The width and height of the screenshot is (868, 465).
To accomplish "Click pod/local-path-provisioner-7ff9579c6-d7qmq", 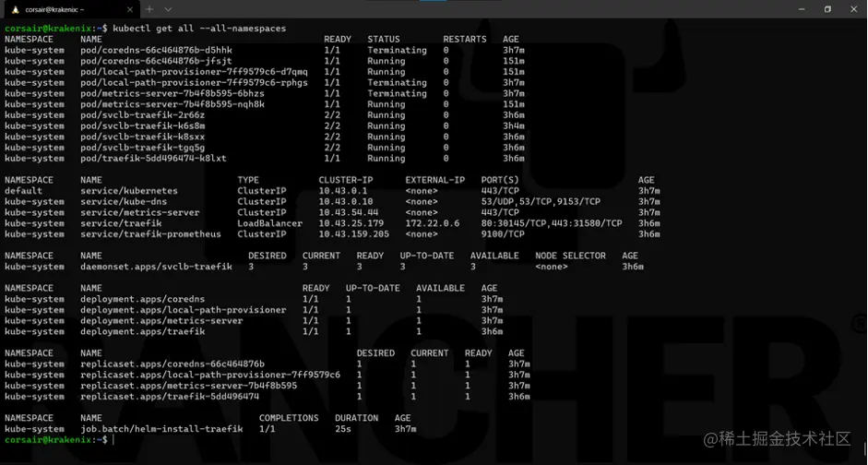I will 194,71.
